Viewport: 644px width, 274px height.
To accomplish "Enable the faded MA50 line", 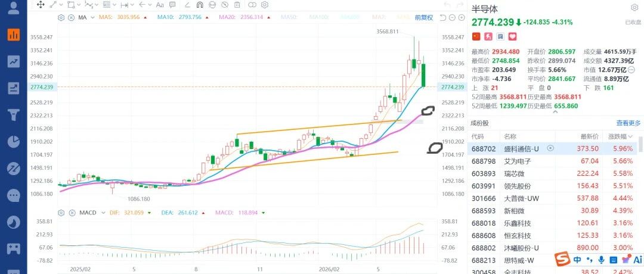I will [x=290, y=18].
